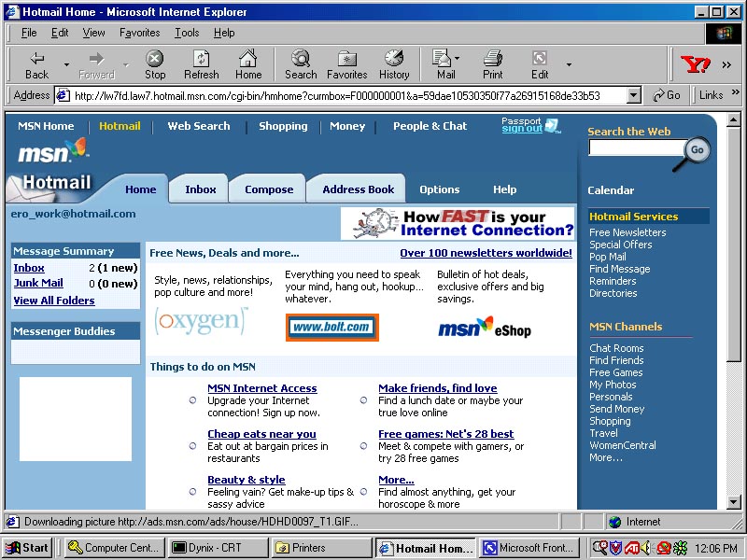
Task: Click the View All Folders link
Action: [54, 301]
